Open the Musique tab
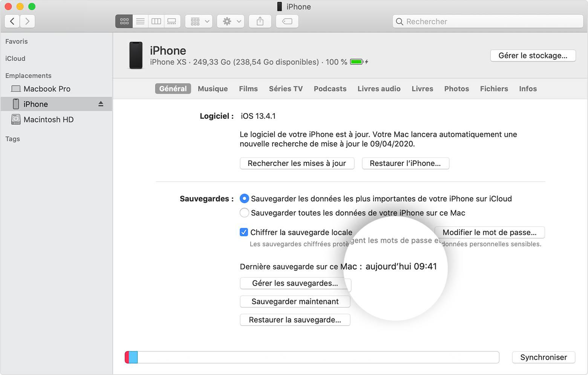Screen dimensions: 588x375 213,89
